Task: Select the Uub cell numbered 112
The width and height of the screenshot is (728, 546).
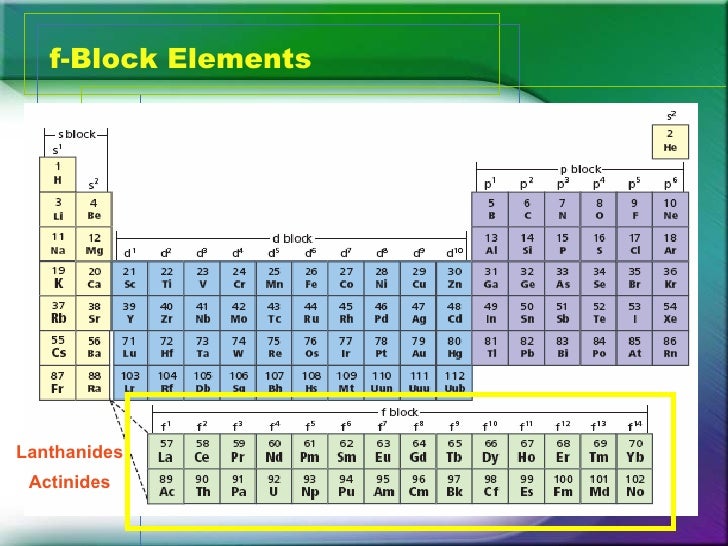Action: pos(455,382)
